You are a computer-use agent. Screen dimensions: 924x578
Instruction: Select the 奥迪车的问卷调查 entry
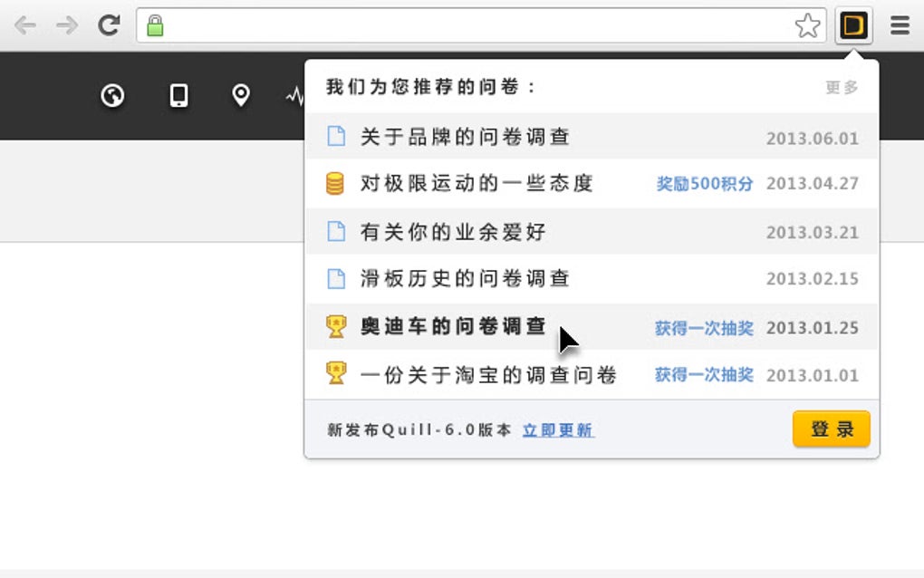(x=453, y=327)
